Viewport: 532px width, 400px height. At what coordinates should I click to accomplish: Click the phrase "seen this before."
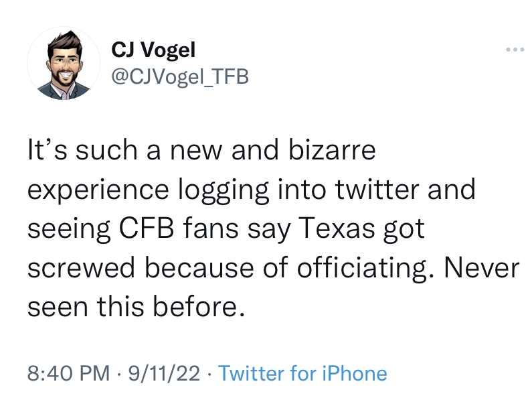click(132, 306)
